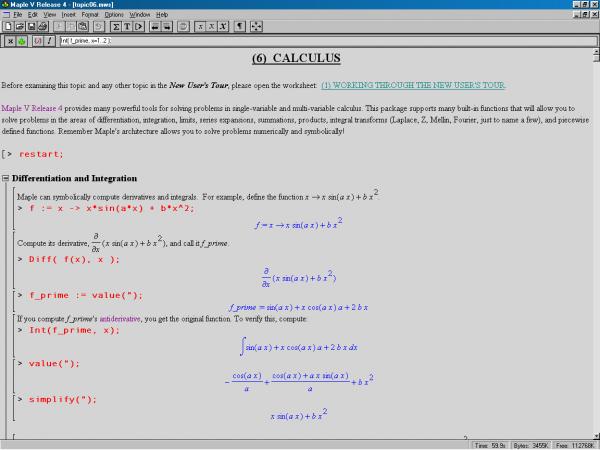Open a worksheet via Open folder icon
Viewport: 600px width, 450px height.
[x=20, y=26]
